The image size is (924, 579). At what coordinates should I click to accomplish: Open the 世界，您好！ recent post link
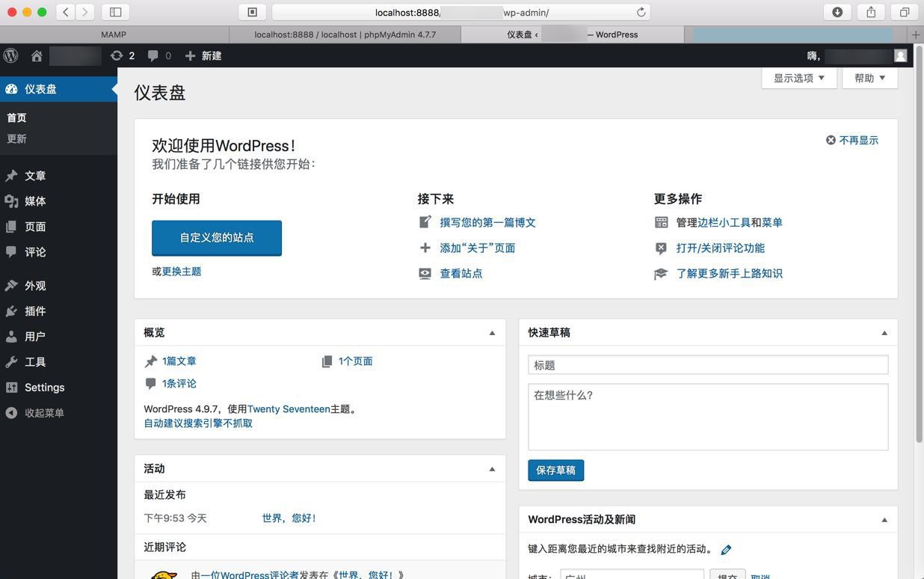point(289,518)
